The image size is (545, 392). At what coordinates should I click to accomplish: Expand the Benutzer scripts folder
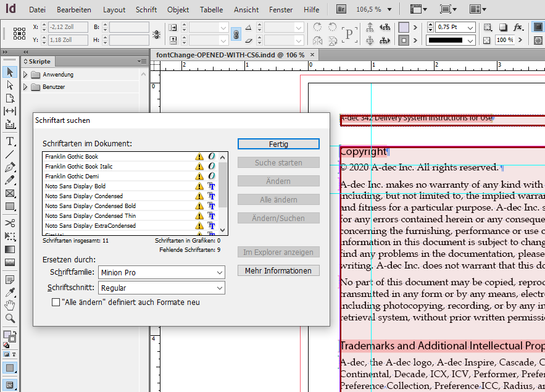(x=25, y=87)
